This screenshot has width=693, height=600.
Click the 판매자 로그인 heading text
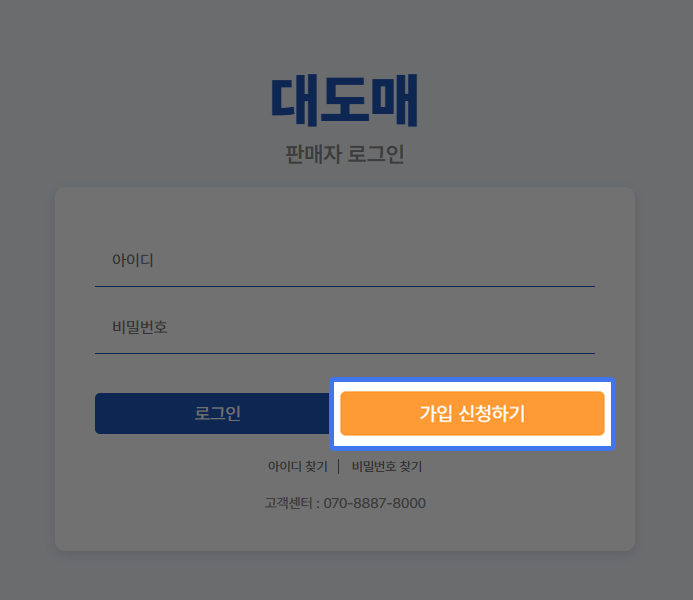(345, 154)
